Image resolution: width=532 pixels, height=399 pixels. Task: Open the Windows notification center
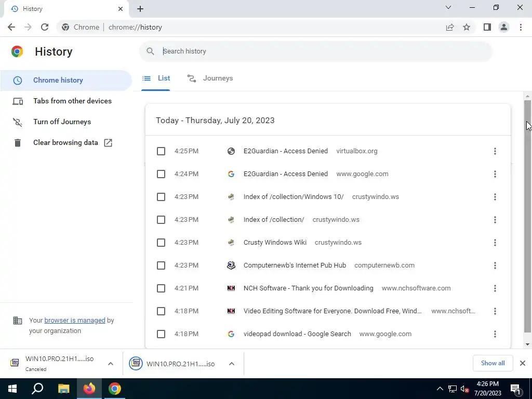(x=515, y=389)
